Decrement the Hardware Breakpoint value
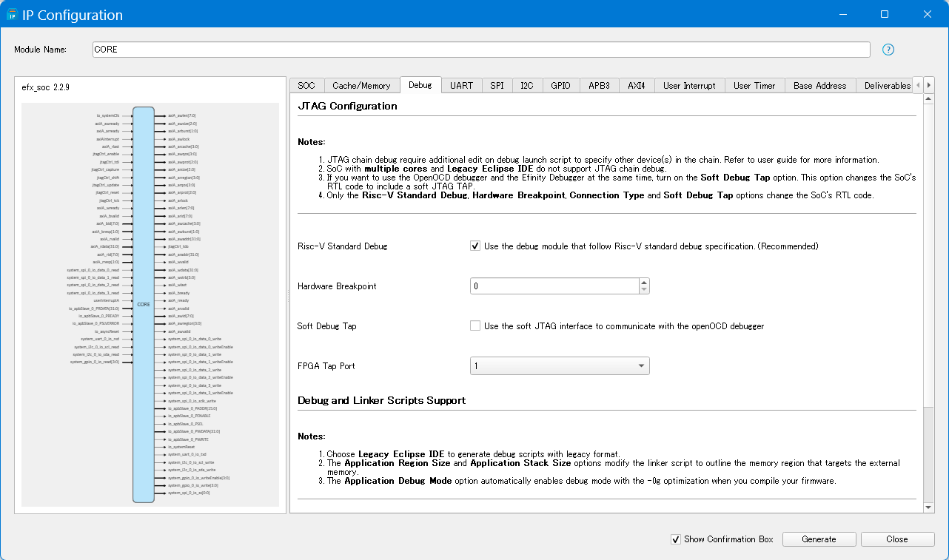The image size is (949, 560). [x=644, y=290]
